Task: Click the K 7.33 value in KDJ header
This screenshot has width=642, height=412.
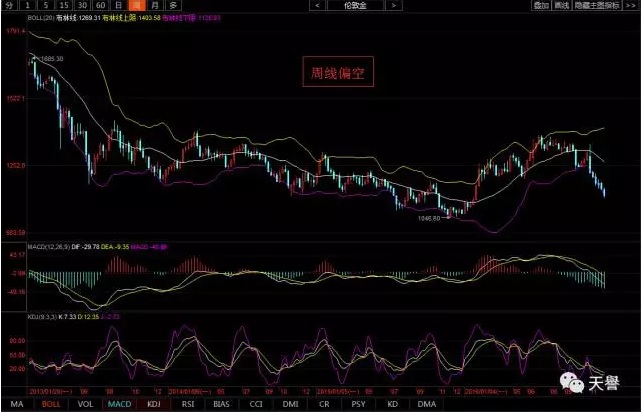Action: pos(67,317)
